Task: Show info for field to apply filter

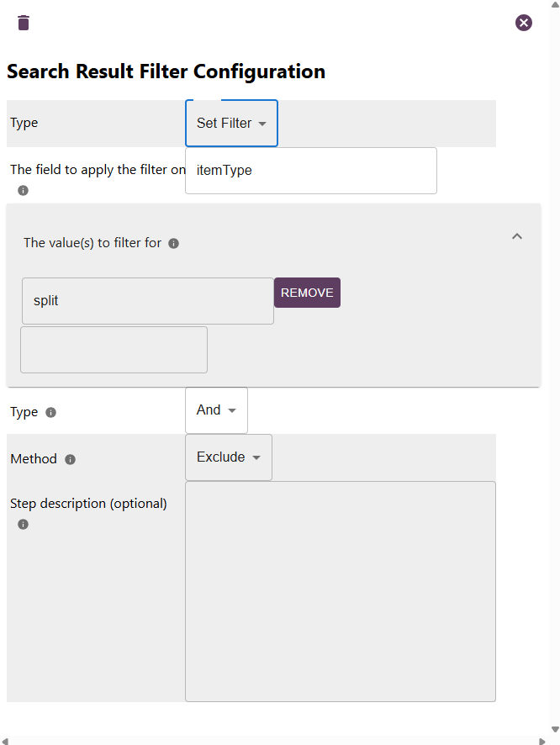Action: (x=23, y=191)
